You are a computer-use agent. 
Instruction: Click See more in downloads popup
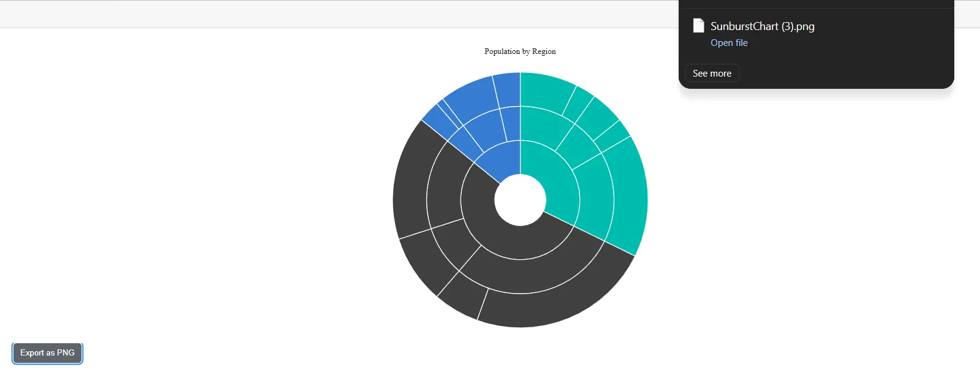point(712,74)
